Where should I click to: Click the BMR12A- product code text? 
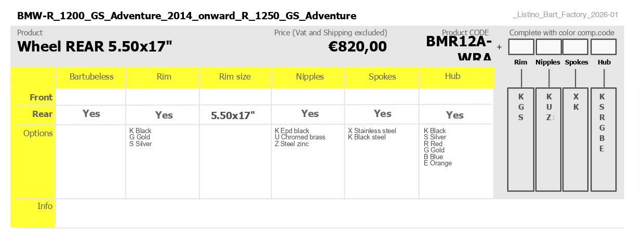coord(459,42)
